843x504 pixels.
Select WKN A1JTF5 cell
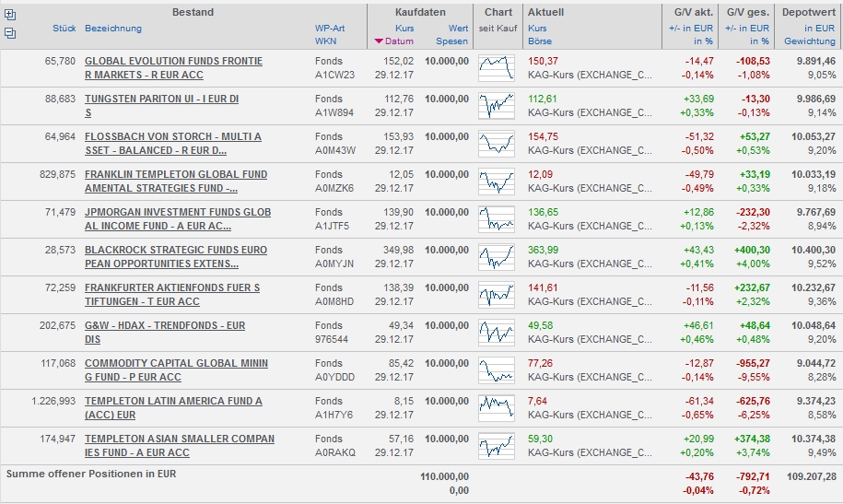333,226
